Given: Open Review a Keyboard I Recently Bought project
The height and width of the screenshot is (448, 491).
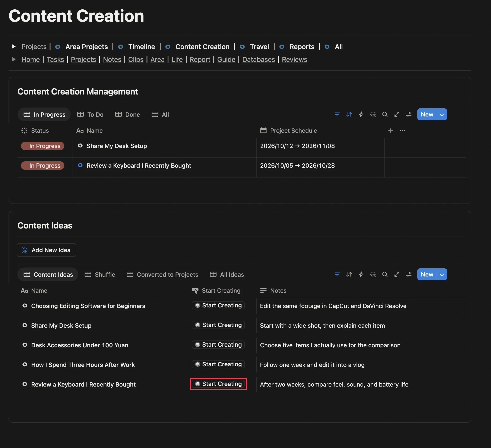Looking at the screenshot, I should 139,166.
